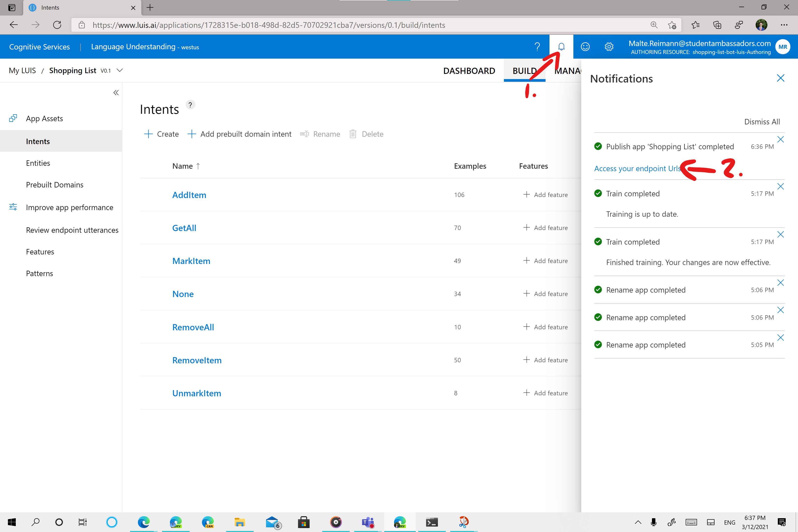
Task: Open Microsoft Teams from taskbar
Action: click(x=368, y=522)
